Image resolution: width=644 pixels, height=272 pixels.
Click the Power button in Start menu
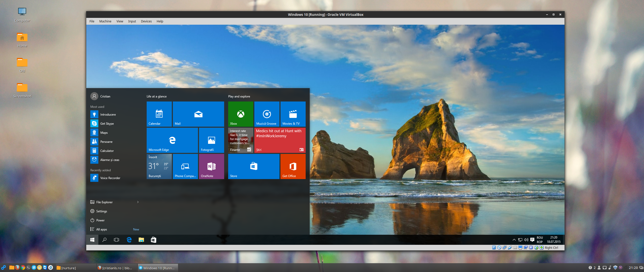[x=100, y=220]
